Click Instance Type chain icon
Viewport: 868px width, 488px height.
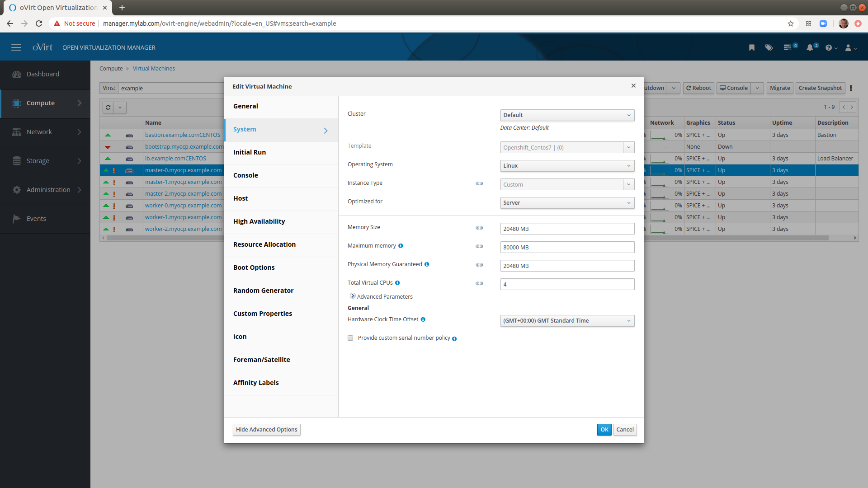click(x=479, y=183)
